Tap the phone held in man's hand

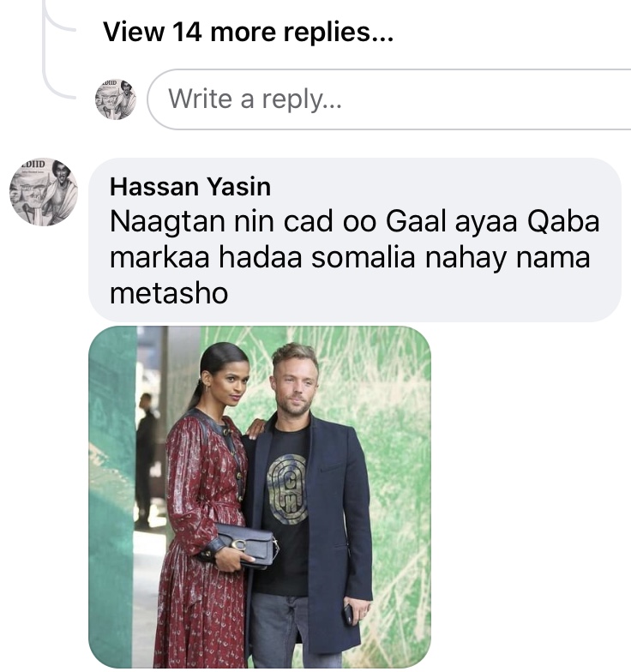coord(348,614)
